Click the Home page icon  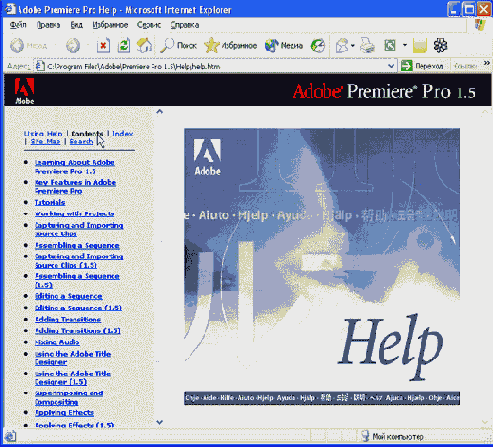[144, 45]
